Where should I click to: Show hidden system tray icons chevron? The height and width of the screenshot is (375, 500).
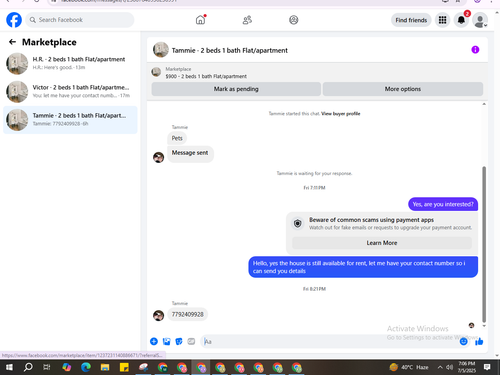coord(440,367)
